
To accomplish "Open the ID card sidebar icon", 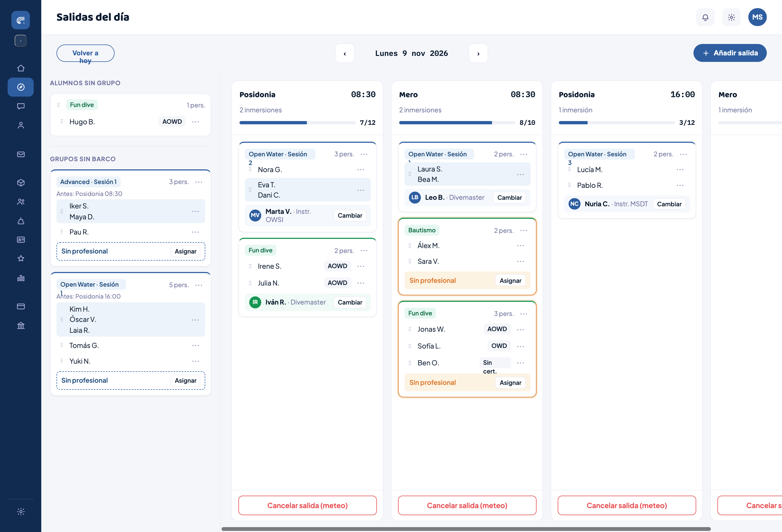I will click(21, 240).
